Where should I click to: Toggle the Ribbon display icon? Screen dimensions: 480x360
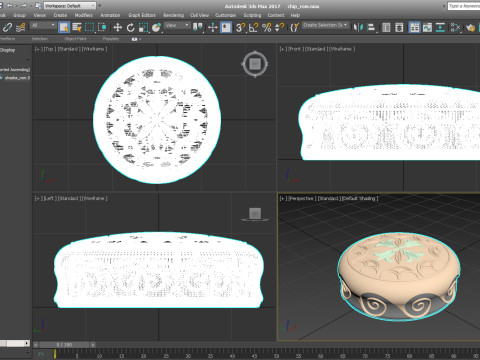pos(414,27)
